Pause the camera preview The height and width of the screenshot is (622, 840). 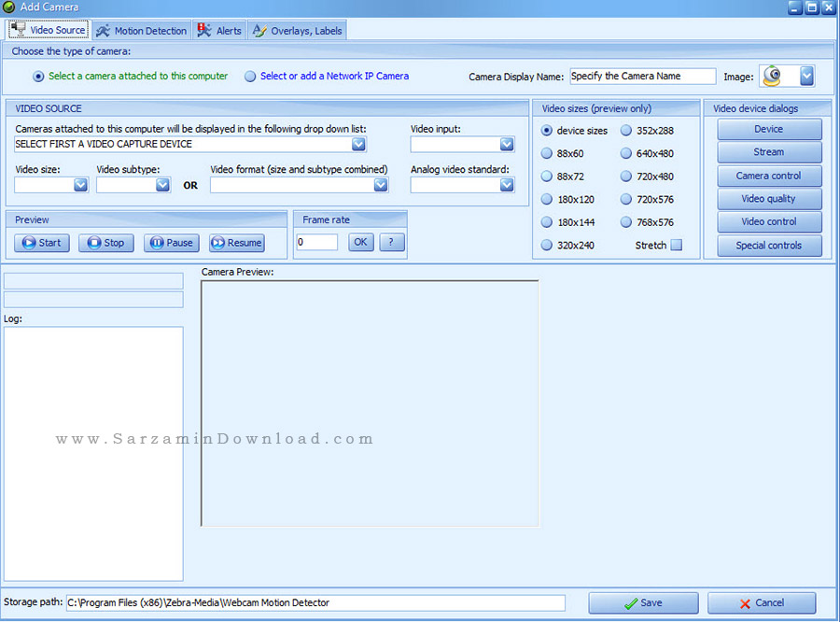172,243
